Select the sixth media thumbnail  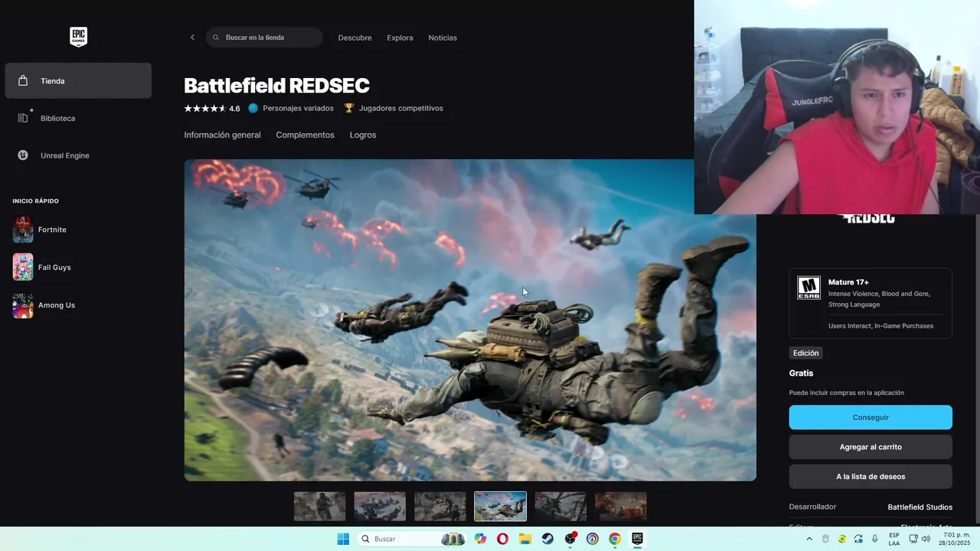621,507
